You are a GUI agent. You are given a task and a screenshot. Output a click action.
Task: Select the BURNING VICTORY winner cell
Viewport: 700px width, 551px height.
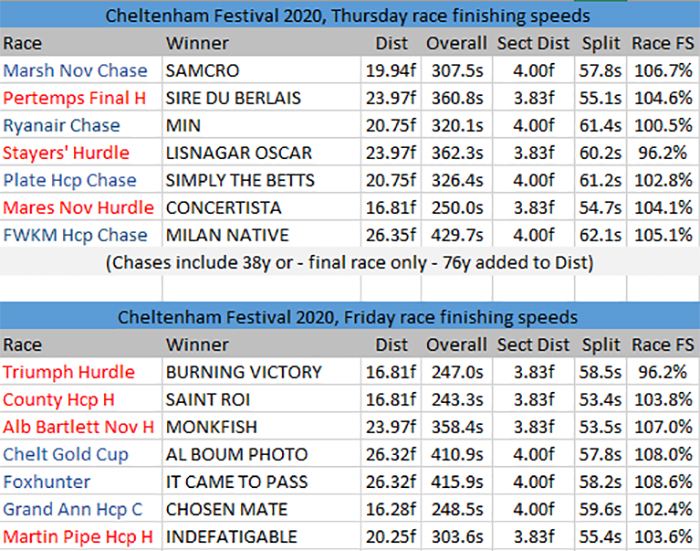[244, 372]
